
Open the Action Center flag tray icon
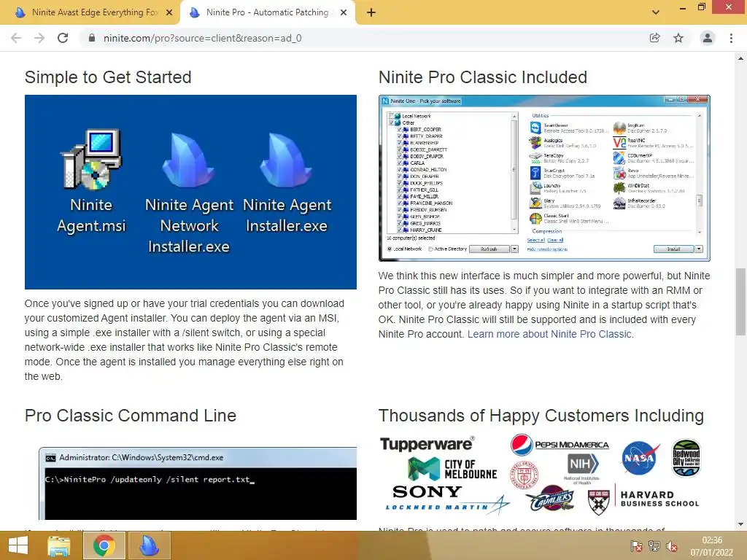tap(636, 546)
